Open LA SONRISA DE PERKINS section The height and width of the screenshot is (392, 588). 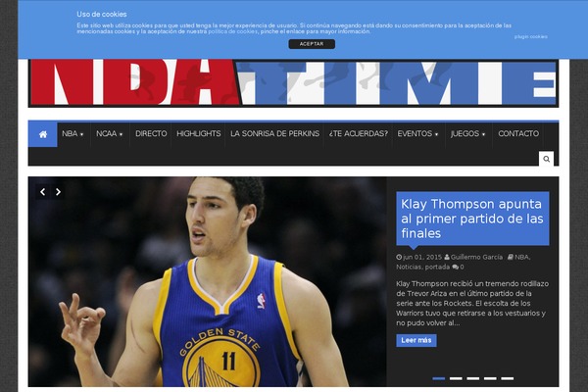274,134
